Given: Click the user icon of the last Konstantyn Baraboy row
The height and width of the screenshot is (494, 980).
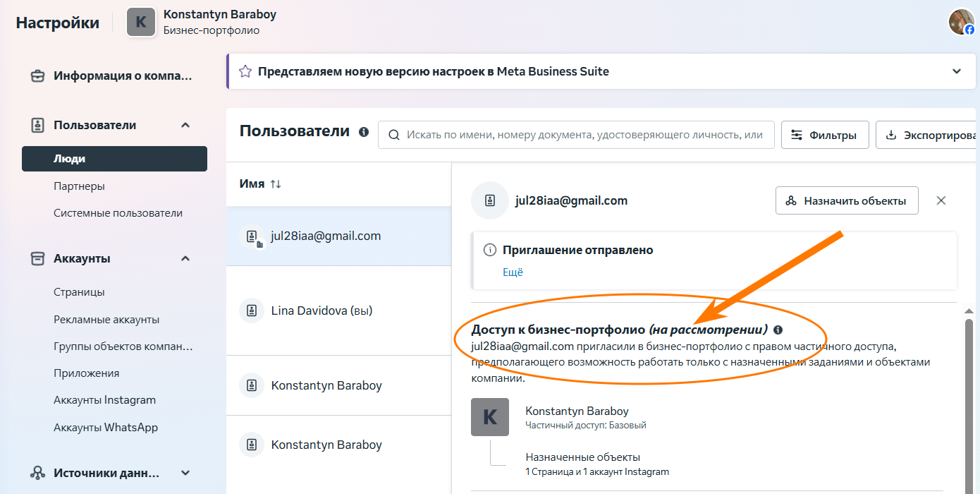Looking at the screenshot, I should pos(252,445).
